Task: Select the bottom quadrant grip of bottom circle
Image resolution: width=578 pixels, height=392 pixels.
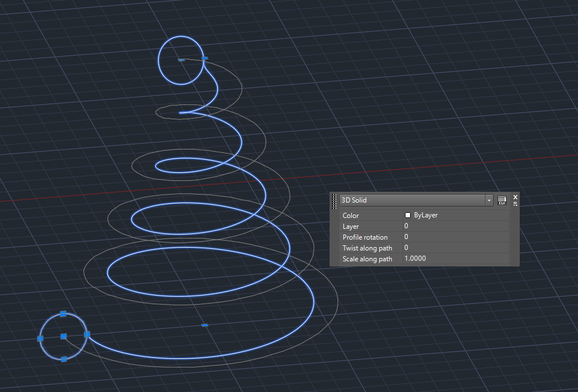Action: [64, 359]
